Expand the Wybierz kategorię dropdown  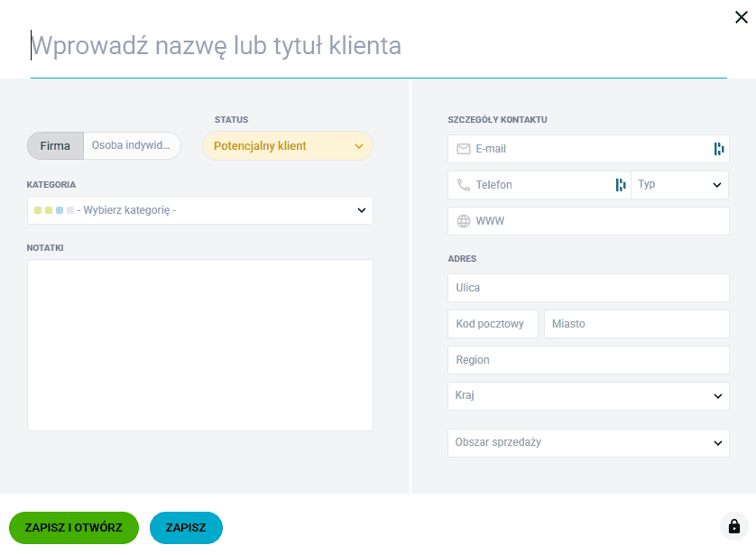pos(198,210)
